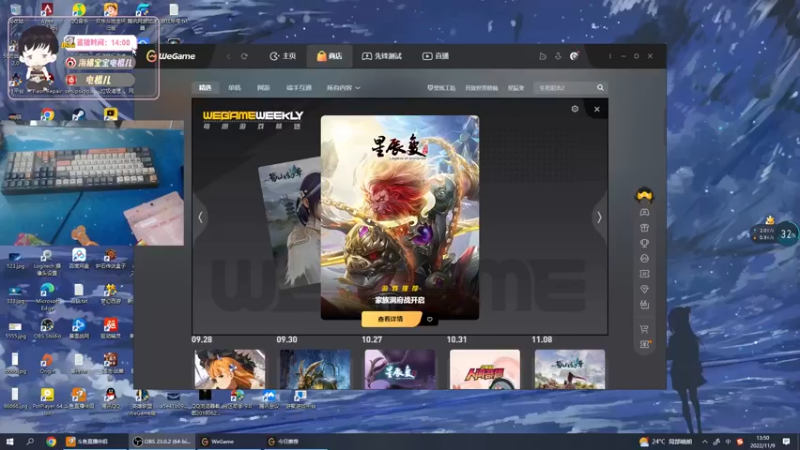Viewport: 800px width, 450px height.
Task: Open the 11.08 蜀山 thumbnail
Action: (x=570, y=369)
